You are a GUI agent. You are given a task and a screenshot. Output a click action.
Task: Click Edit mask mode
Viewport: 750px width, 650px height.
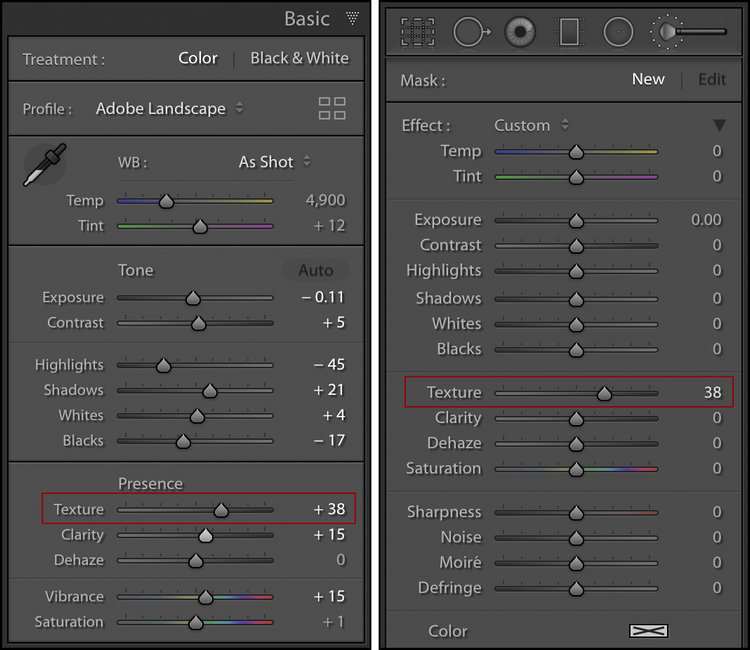tap(712, 79)
